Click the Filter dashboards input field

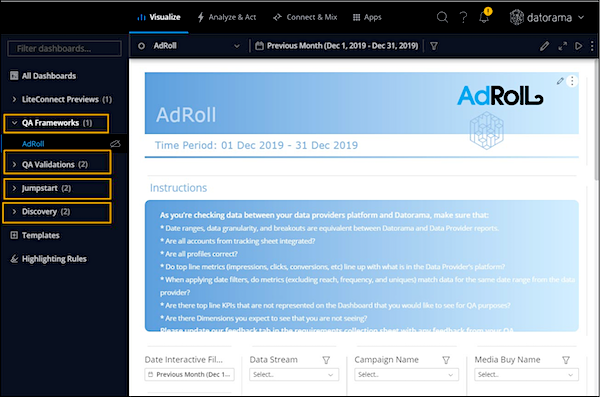(64, 49)
